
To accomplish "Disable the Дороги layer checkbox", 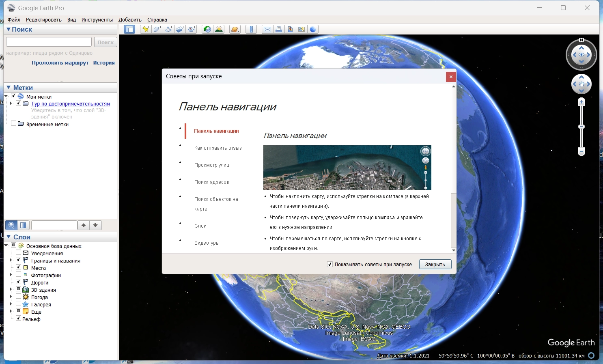I will pyautogui.click(x=18, y=282).
